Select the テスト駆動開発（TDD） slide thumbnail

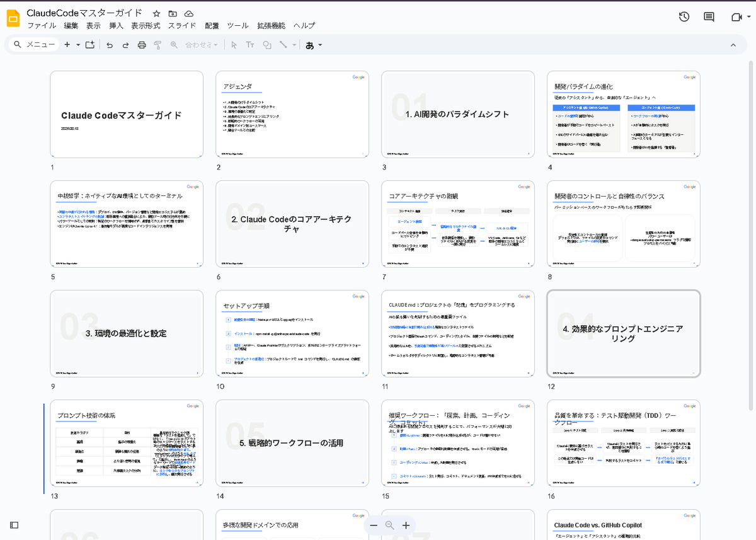[624, 443]
